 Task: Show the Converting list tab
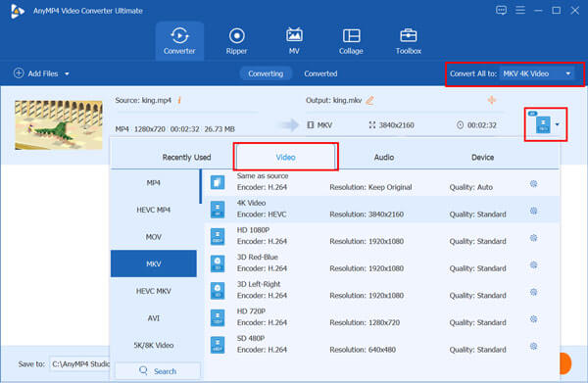pyautogui.click(x=266, y=73)
